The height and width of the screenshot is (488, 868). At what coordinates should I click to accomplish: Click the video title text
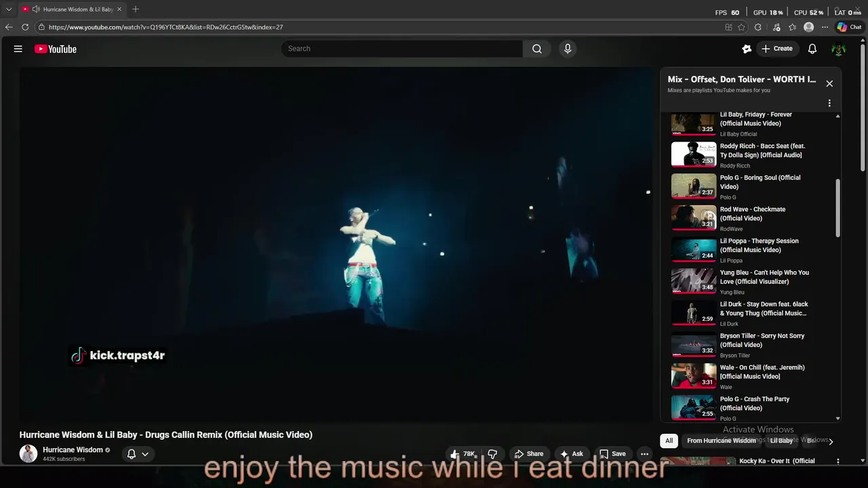coord(165,435)
